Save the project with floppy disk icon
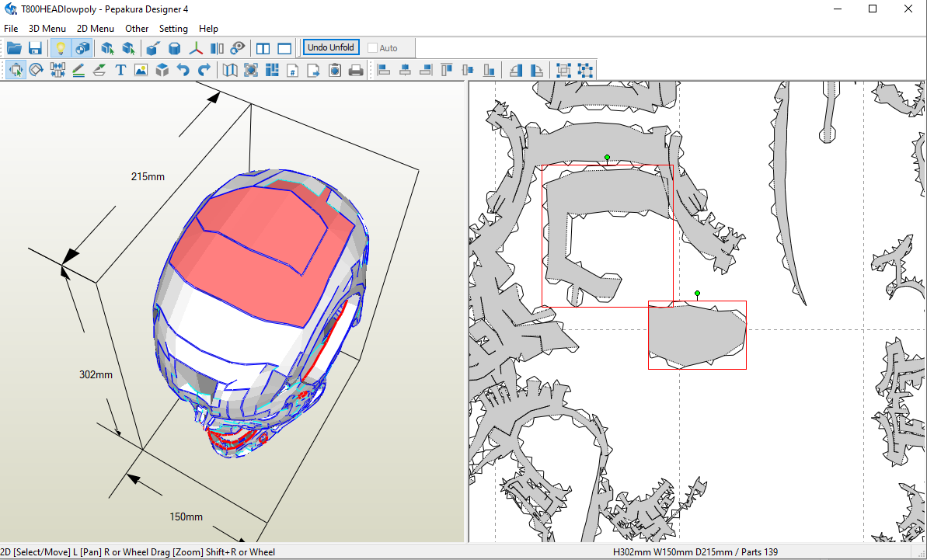This screenshot has height=560, width=927. [x=35, y=48]
